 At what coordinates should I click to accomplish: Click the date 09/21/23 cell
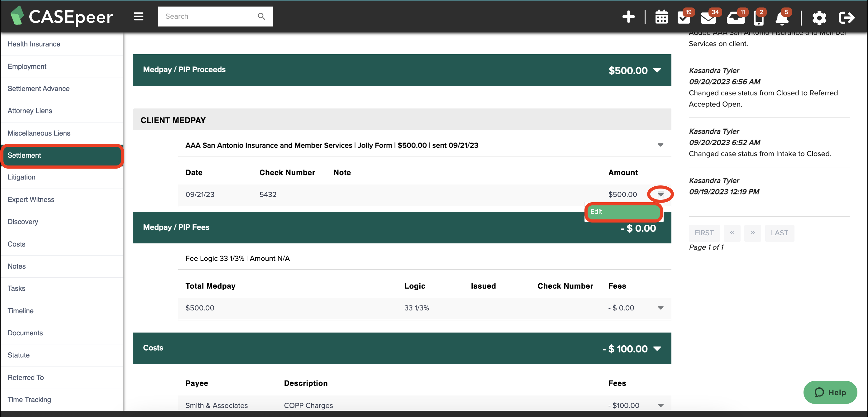[200, 194]
